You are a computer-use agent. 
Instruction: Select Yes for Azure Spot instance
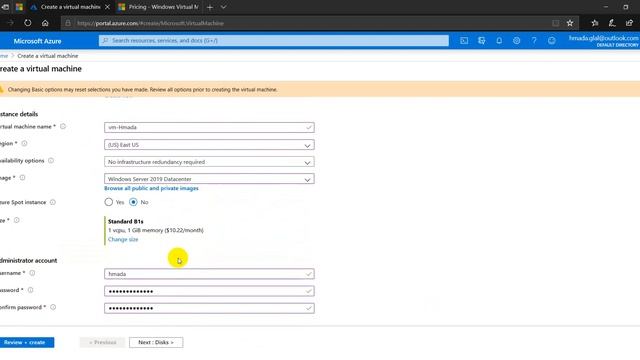pos(109,202)
